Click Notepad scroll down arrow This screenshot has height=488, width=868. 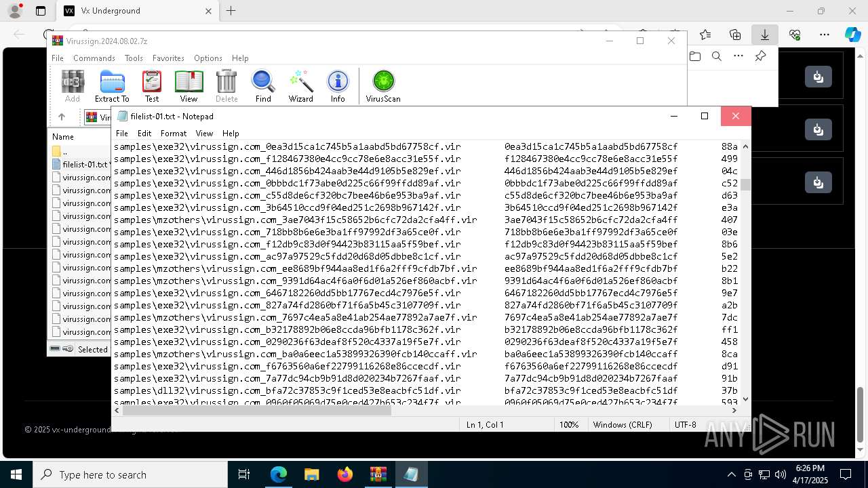[x=746, y=399]
